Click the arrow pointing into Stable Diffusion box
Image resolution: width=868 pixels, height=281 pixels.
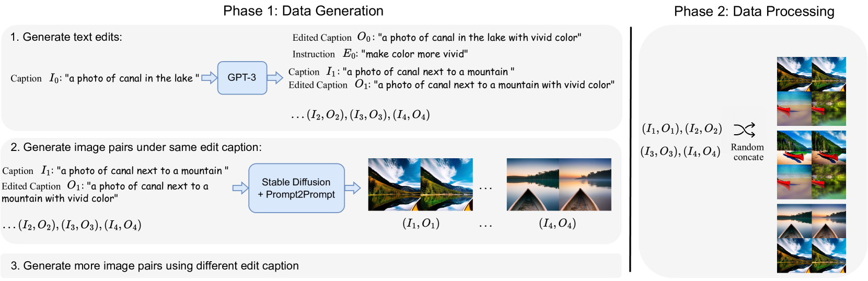[x=240, y=188]
